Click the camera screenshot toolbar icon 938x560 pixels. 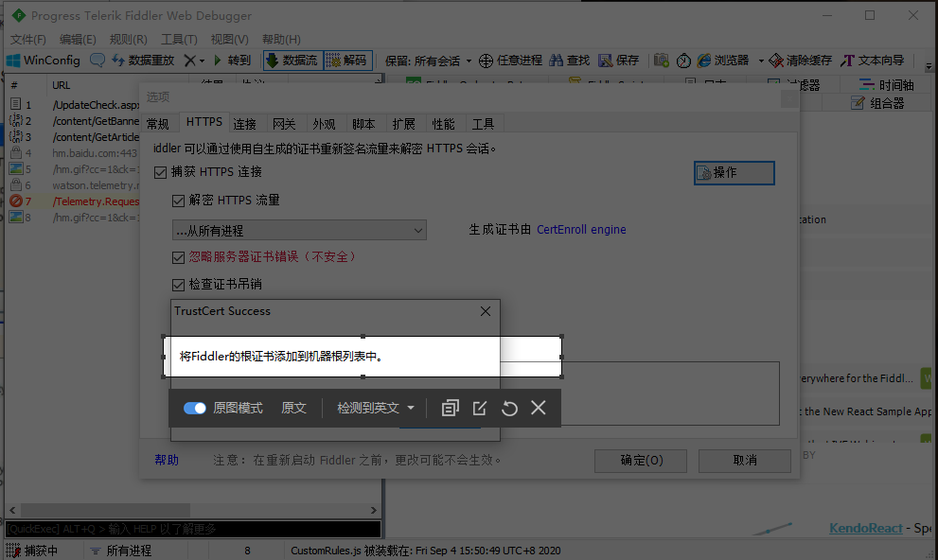661,61
